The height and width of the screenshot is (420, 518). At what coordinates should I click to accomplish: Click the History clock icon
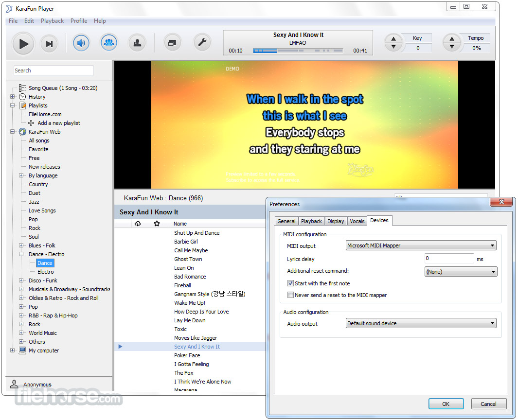click(22, 97)
